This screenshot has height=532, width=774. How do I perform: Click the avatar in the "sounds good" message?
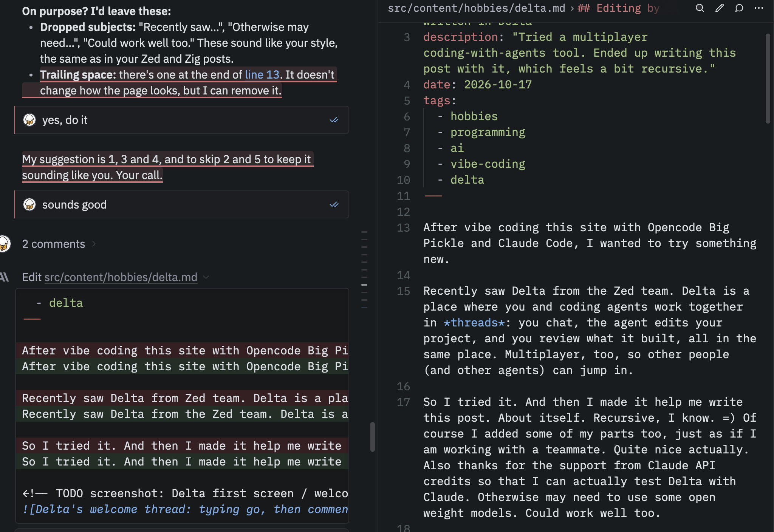tap(29, 204)
